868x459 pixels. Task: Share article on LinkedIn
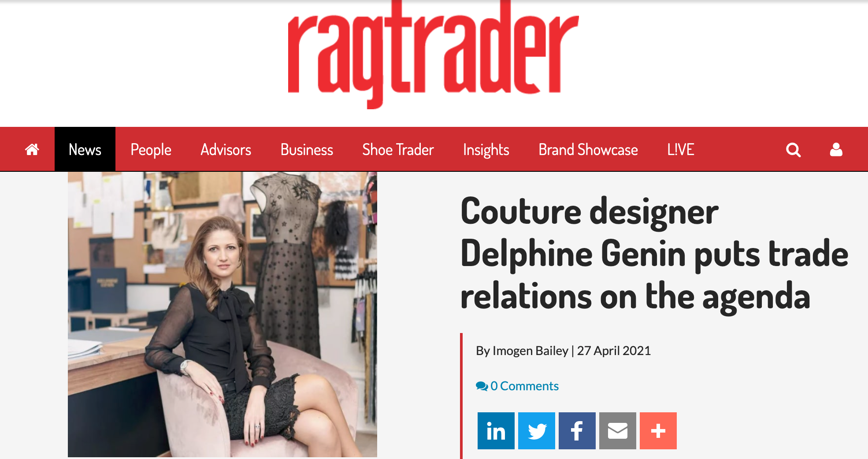pyautogui.click(x=496, y=431)
